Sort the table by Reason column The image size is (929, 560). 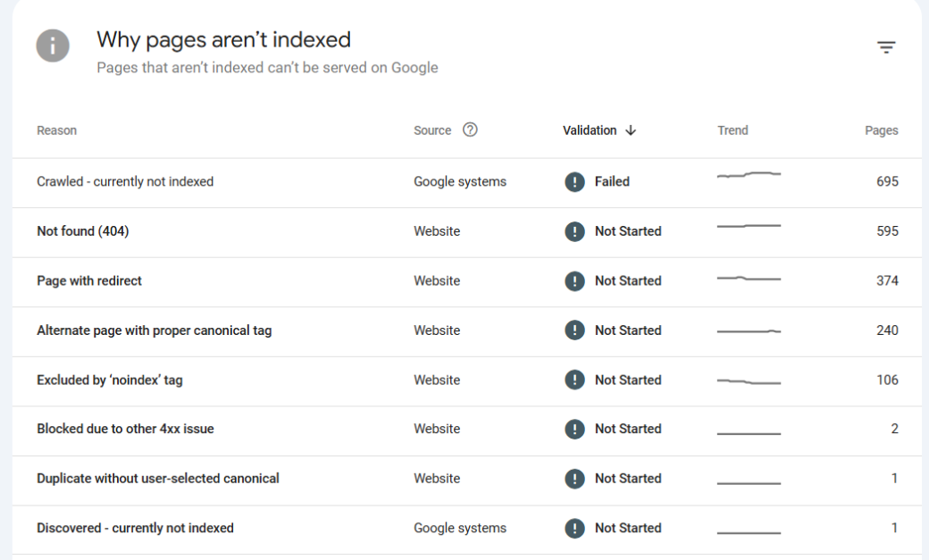click(56, 130)
